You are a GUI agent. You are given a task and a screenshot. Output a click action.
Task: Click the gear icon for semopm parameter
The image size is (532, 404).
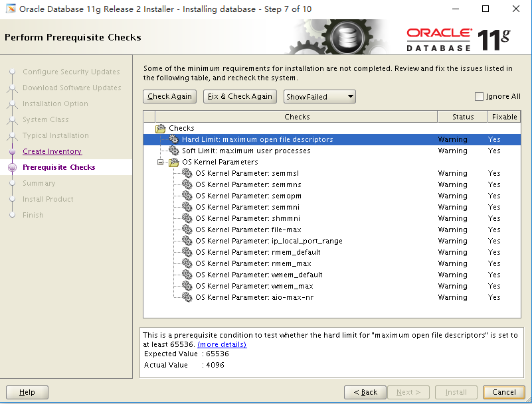187,196
